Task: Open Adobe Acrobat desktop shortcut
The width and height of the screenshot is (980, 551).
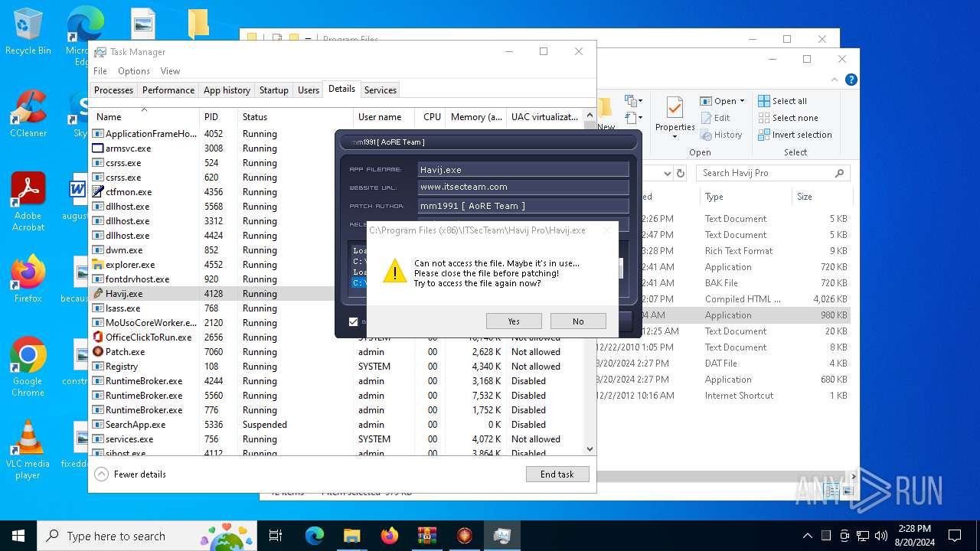Action: 28,202
